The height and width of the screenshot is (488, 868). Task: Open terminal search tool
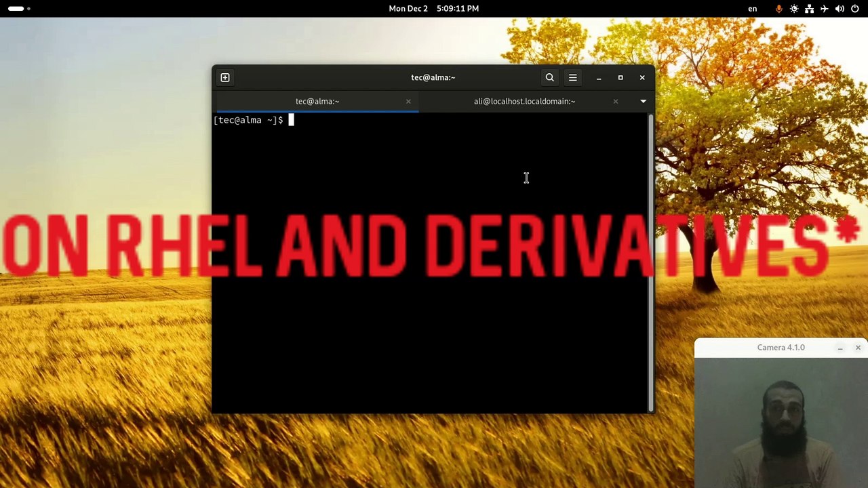(550, 77)
